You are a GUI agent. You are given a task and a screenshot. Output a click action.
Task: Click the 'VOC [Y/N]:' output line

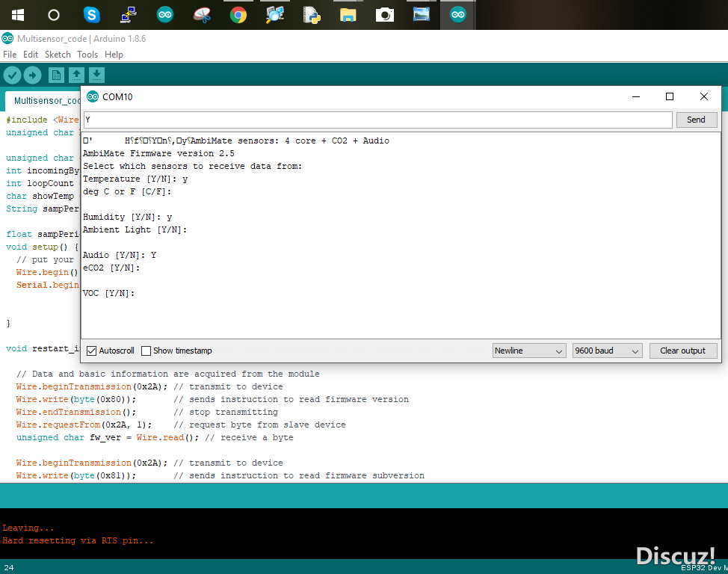pyautogui.click(x=108, y=293)
